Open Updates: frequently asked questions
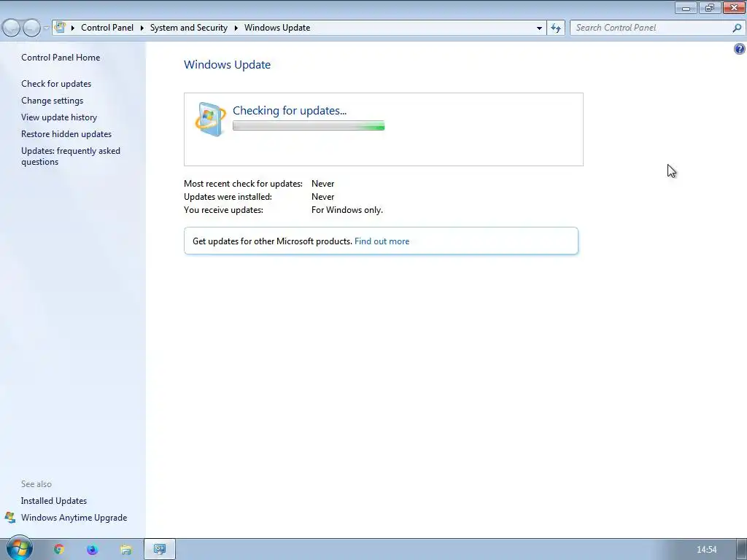 click(x=71, y=156)
